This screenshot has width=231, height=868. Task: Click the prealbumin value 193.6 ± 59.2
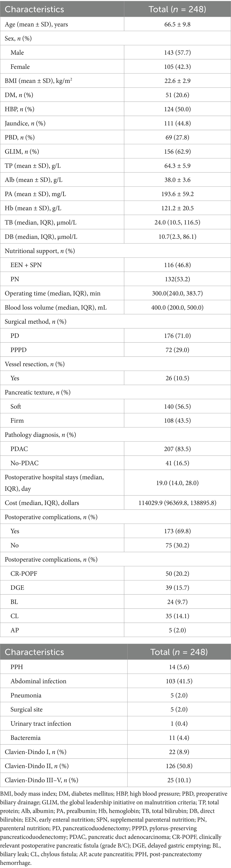point(177,194)
